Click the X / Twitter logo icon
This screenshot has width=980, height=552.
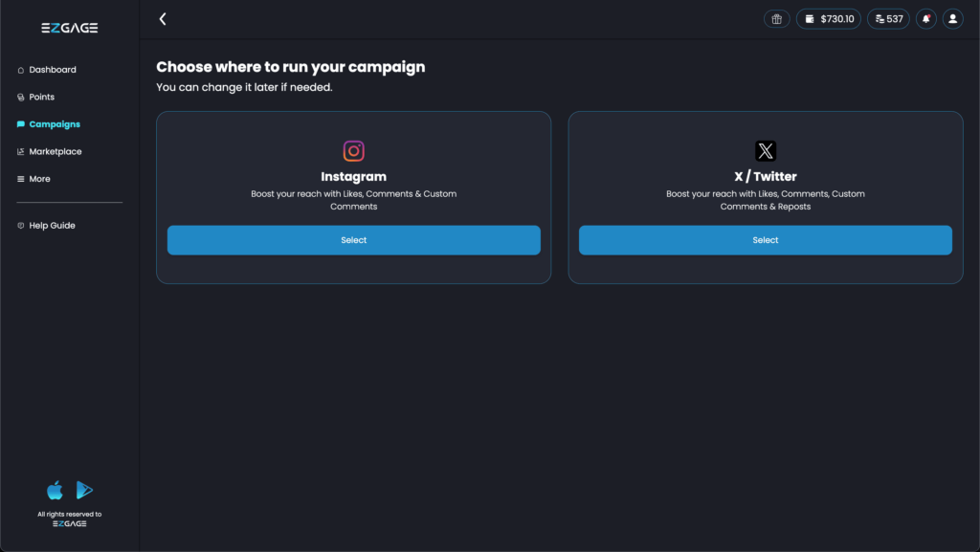(766, 151)
